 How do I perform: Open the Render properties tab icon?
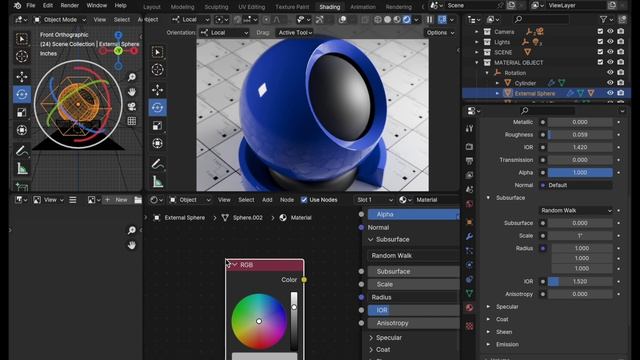coord(469,147)
